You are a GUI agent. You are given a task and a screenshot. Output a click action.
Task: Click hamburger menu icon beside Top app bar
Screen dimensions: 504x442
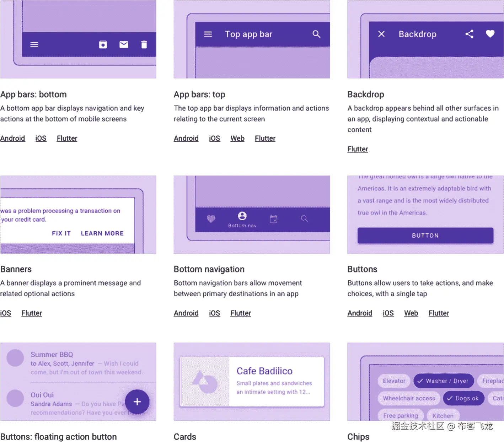(208, 34)
